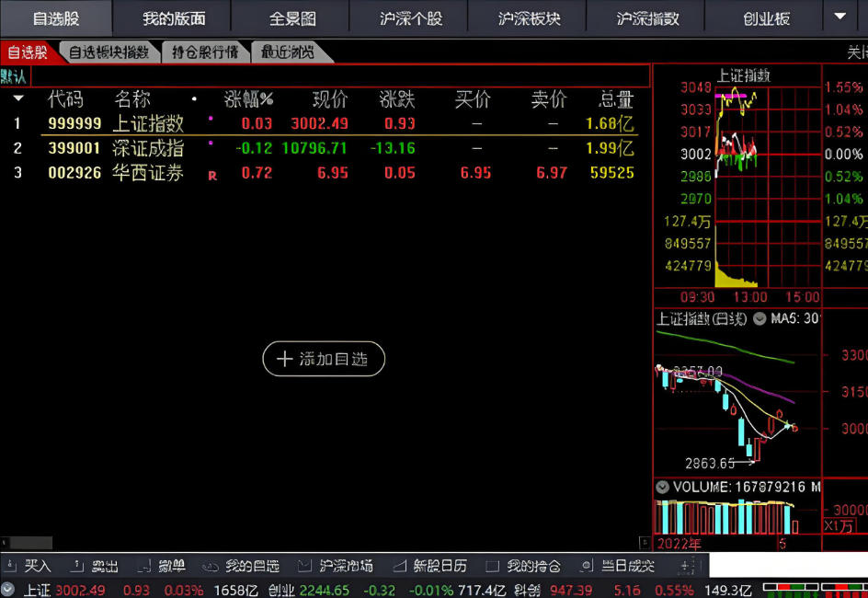
Task: Expand the status bar index selector arrow
Action: (x=8, y=590)
